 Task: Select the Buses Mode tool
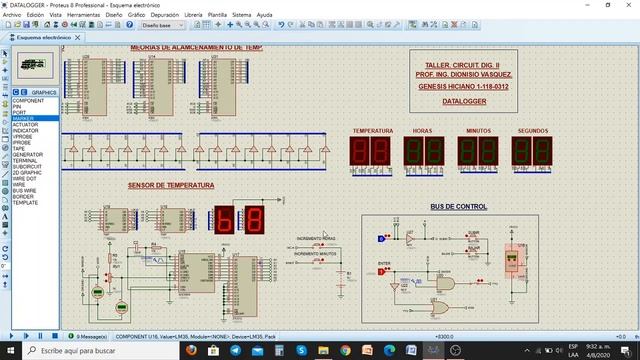coord(5,95)
